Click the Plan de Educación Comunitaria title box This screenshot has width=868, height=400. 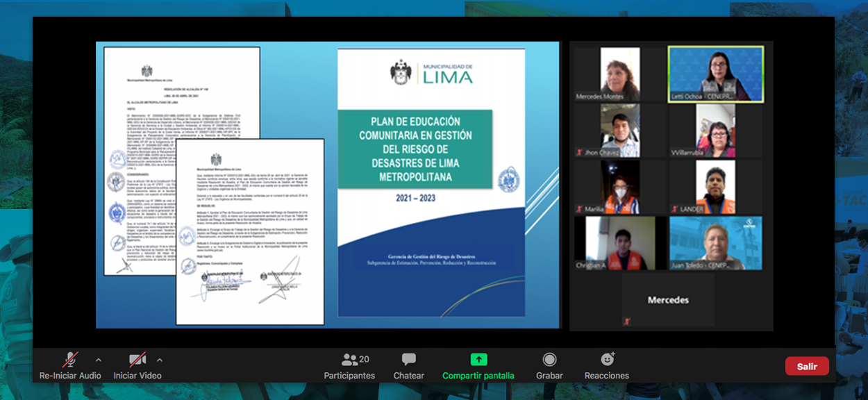(x=416, y=148)
